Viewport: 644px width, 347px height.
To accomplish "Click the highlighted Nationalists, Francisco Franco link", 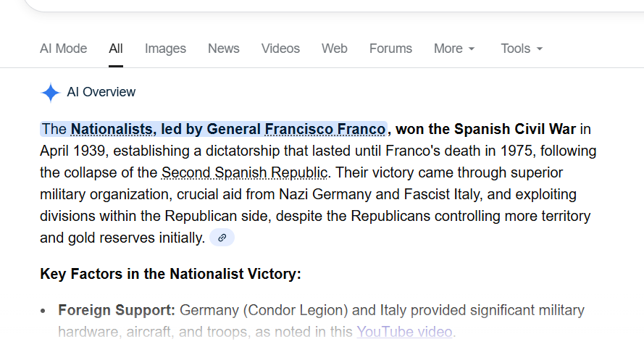I will click(x=227, y=130).
